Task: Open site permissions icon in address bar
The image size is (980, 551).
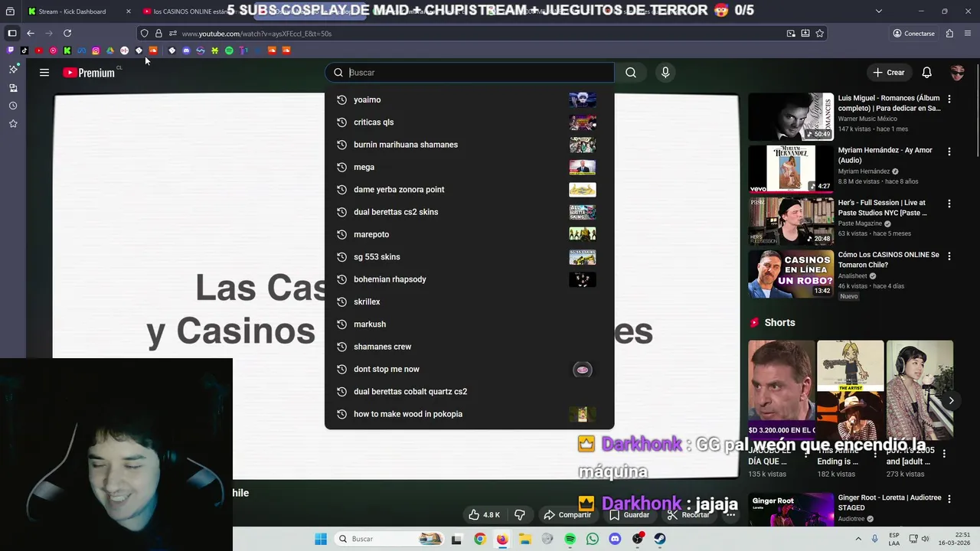Action: pyautogui.click(x=173, y=34)
